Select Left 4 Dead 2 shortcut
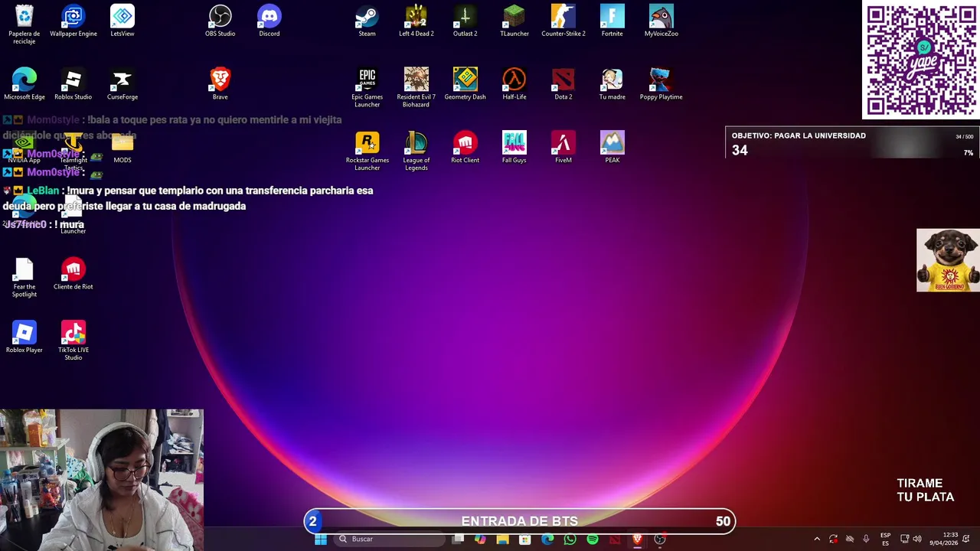980x551 pixels. click(416, 21)
